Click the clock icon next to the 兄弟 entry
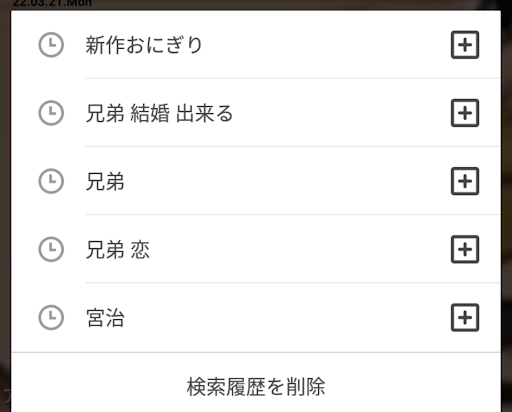Viewport: 512px width, 412px height. [51, 181]
